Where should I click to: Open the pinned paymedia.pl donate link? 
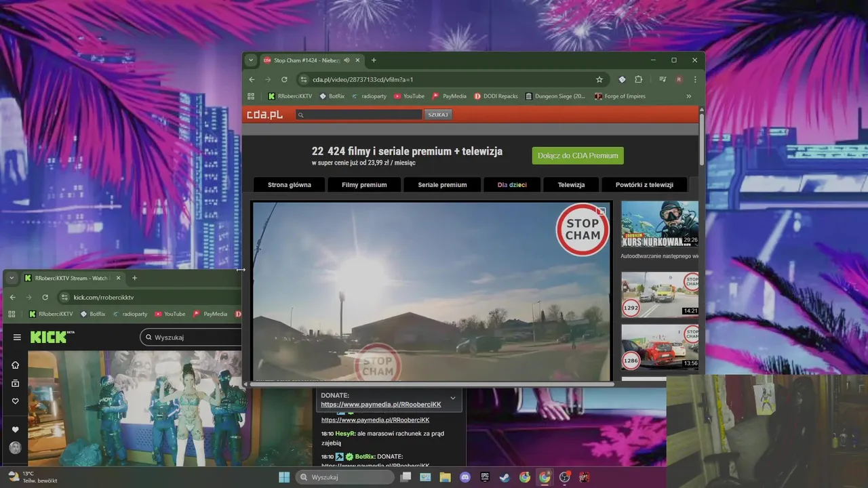pos(381,405)
